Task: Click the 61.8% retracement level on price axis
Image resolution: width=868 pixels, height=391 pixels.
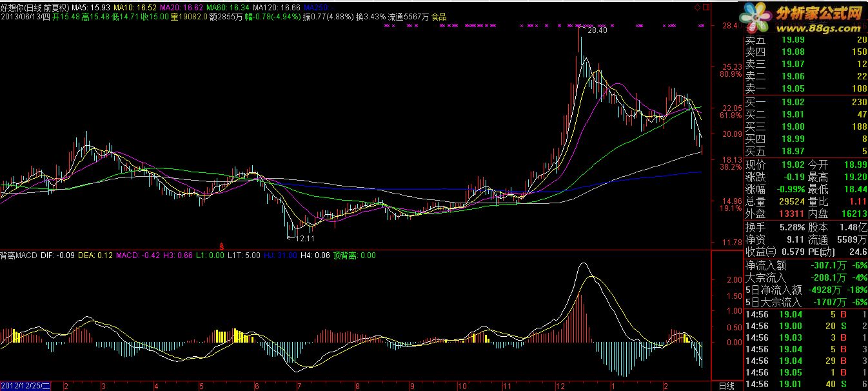Action: 731,115
